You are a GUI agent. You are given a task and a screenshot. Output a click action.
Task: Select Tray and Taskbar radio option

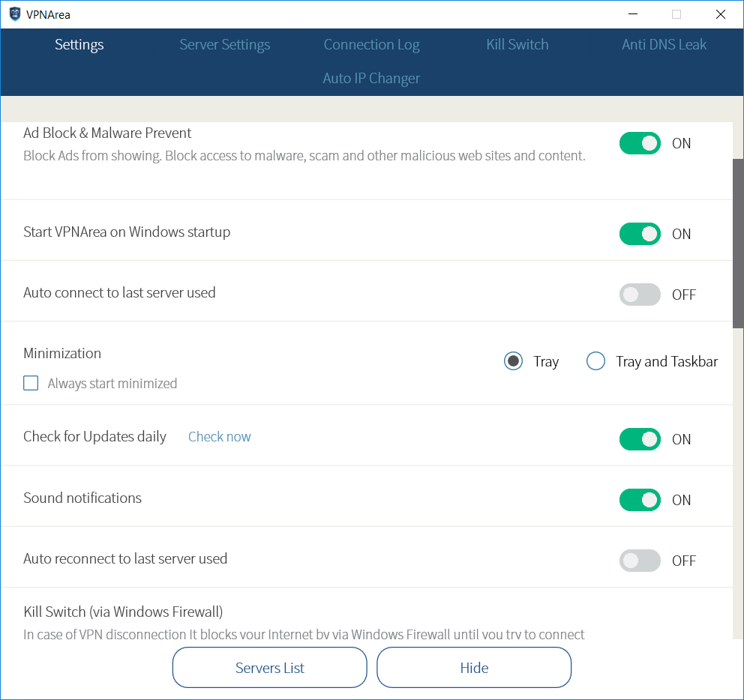pos(596,361)
